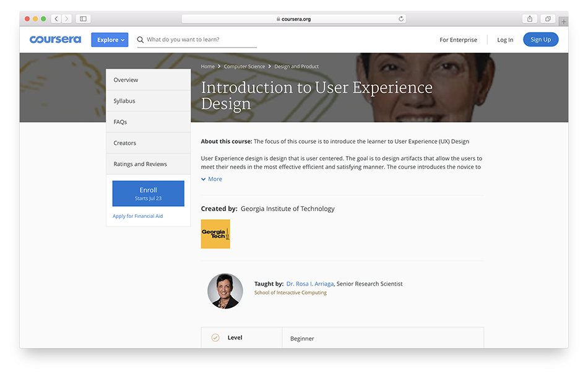588x379 pixels.
Task: Go to the Overview section
Action: (148, 79)
